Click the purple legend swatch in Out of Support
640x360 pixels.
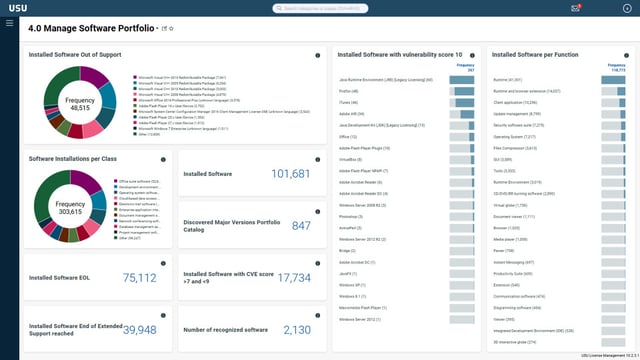click(x=135, y=77)
